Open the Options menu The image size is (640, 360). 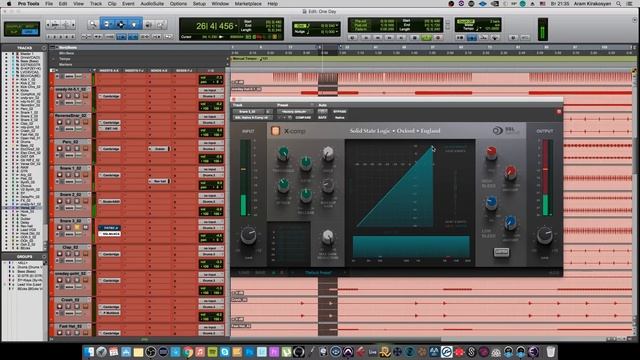click(x=178, y=4)
